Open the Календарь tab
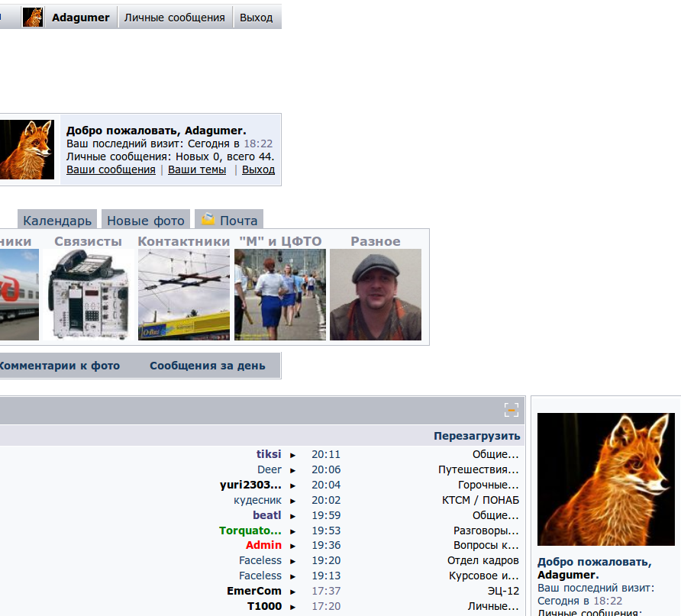 click(57, 221)
